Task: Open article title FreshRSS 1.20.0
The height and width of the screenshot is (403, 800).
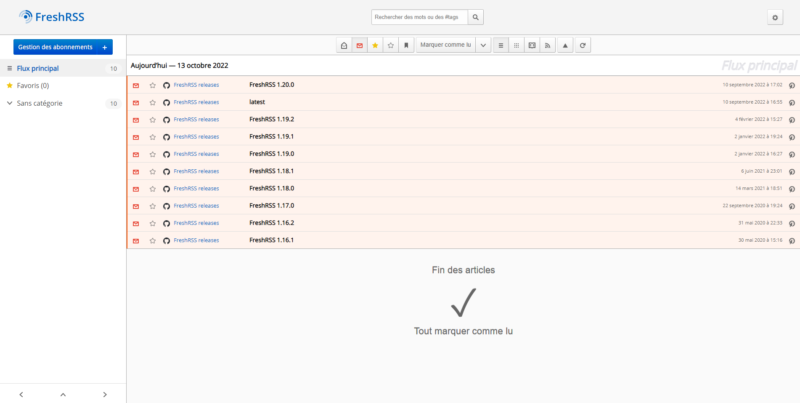Action: click(x=271, y=85)
